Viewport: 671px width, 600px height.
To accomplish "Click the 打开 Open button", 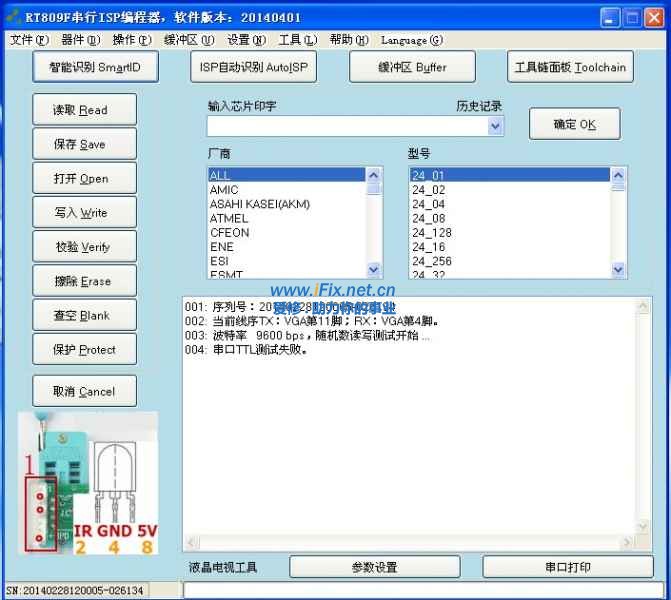I will 85,178.
